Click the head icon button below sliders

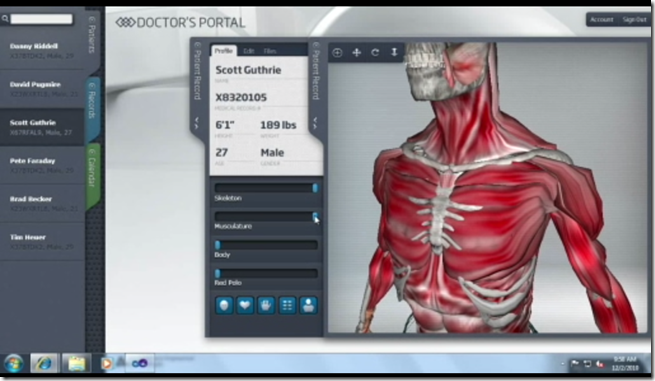224,305
